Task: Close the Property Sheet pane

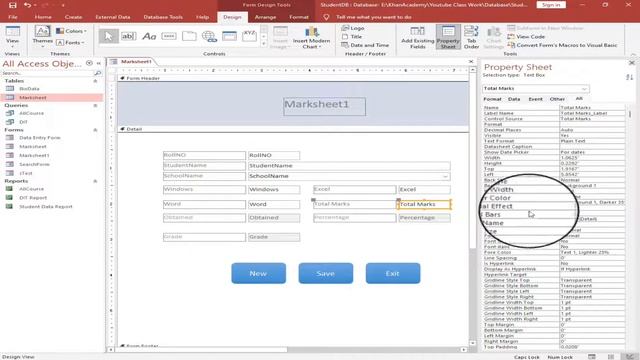Action: (631, 63)
